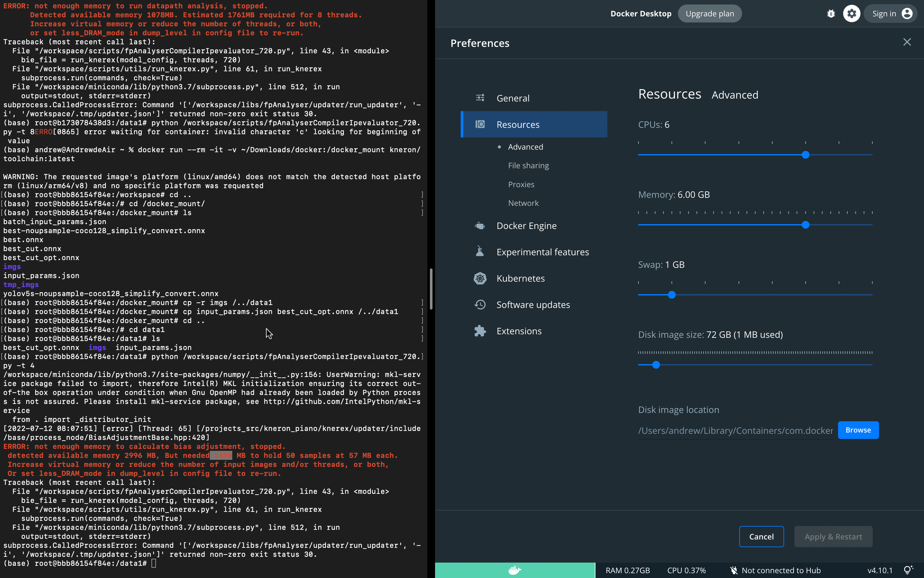Click the highlighted 2850 in terminal
The width and height of the screenshot is (924, 578).
pyautogui.click(x=221, y=455)
